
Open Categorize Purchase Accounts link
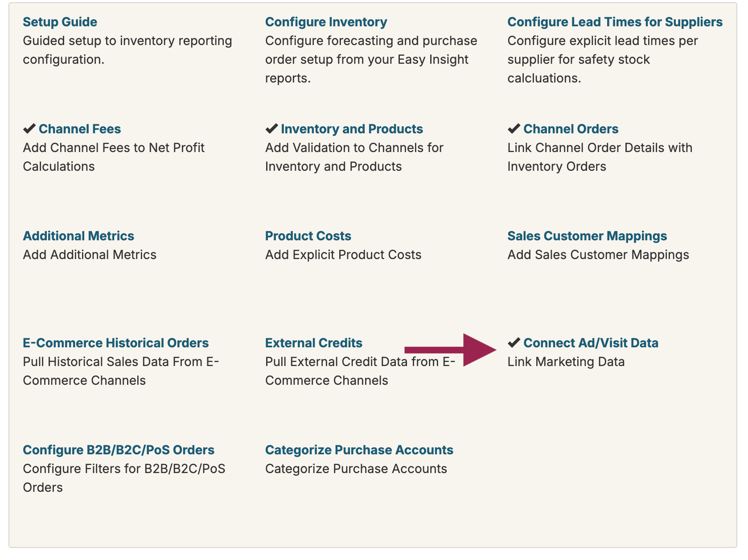coord(359,450)
